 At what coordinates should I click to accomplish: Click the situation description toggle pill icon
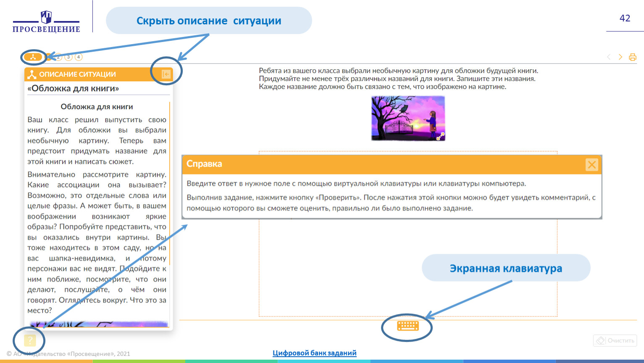pyautogui.click(x=33, y=57)
